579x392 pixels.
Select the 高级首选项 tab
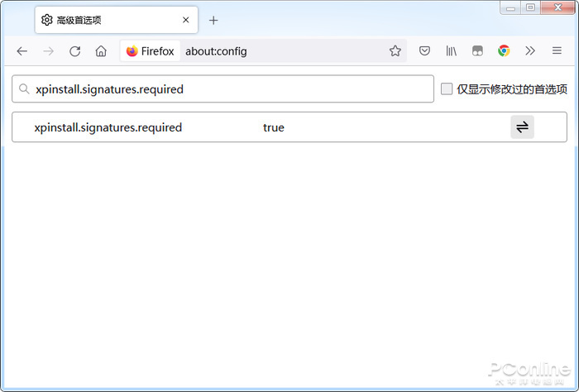(117, 20)
